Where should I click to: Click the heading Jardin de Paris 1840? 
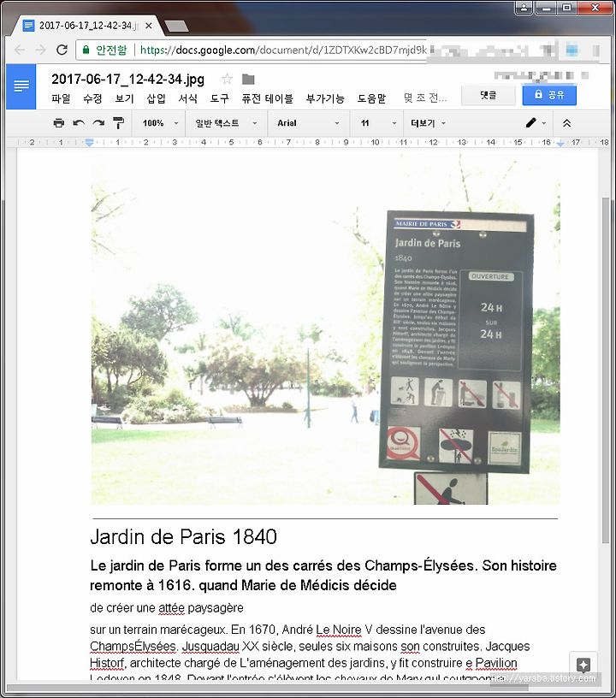click(183, 537)
